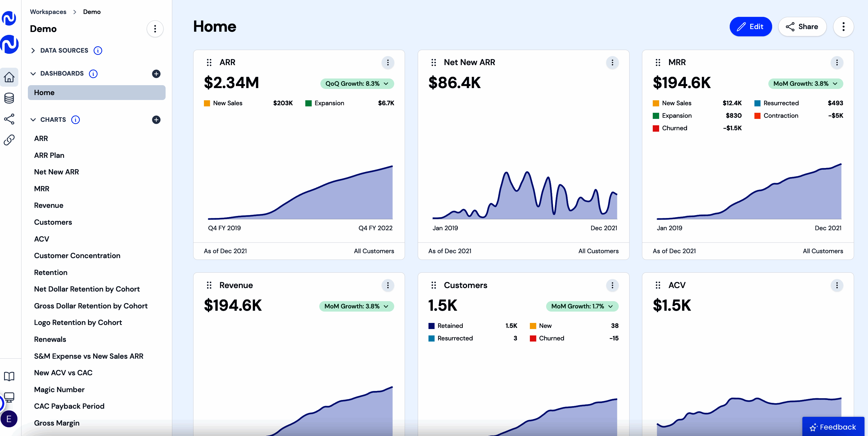This screenshot has height=436, width=868.
Task: Click the monitor icon near bottom of sidebar
Action: coord(9,397)
